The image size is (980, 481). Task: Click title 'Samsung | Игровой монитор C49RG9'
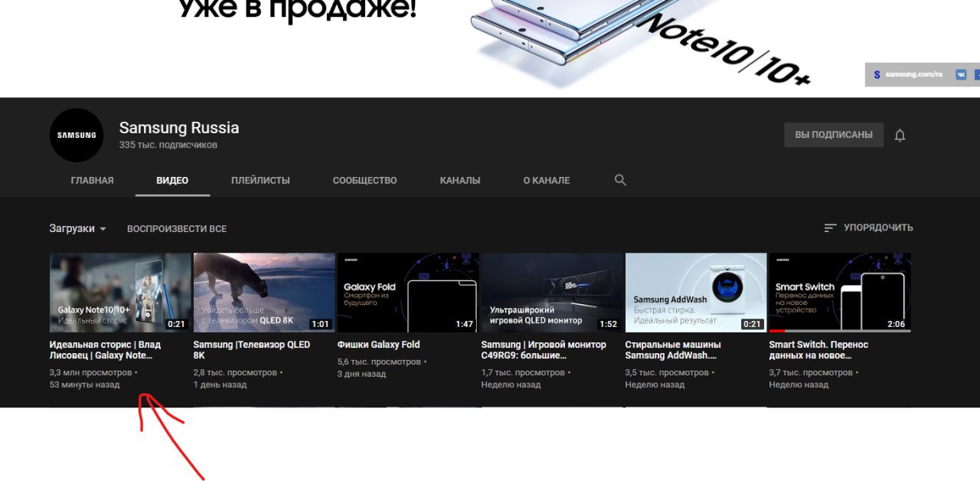click(544, 350)
